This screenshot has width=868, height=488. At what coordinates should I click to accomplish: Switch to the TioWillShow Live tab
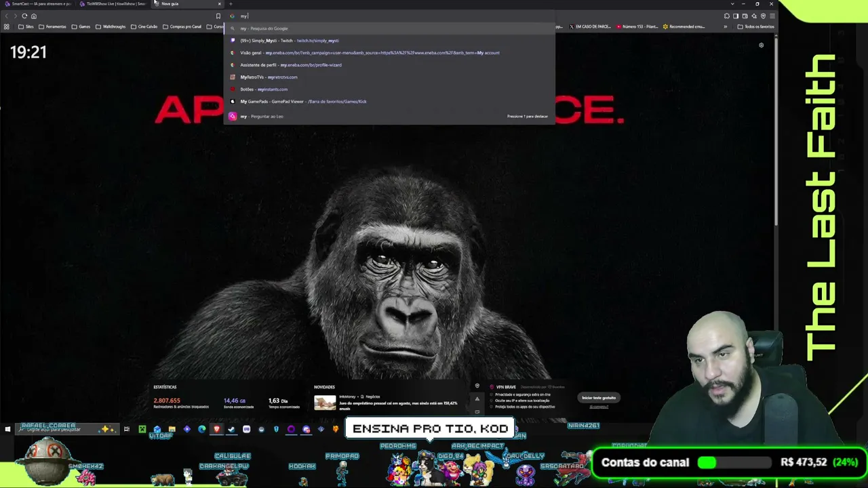click(113, 4)
